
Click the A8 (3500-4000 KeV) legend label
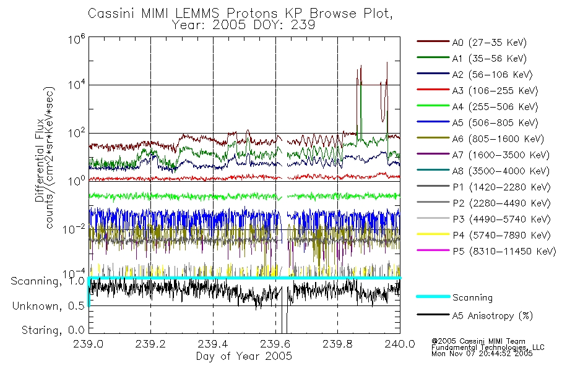pos(501,172)
